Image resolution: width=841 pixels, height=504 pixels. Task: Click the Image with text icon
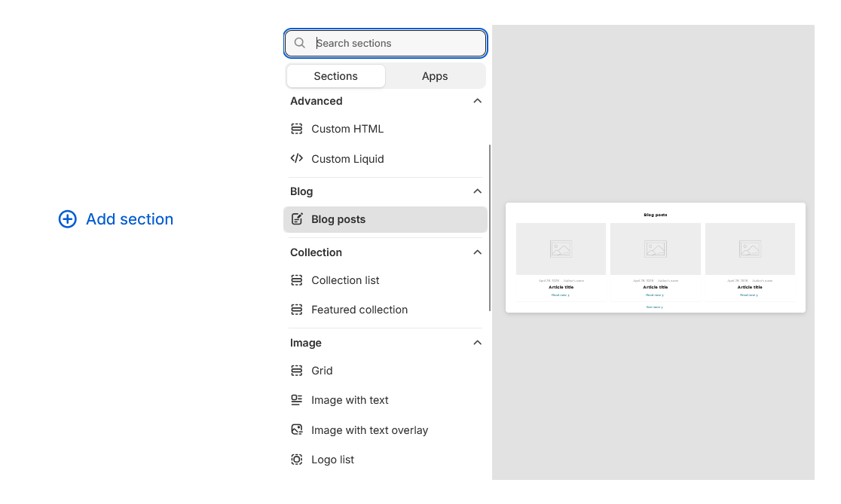[297, 400]
